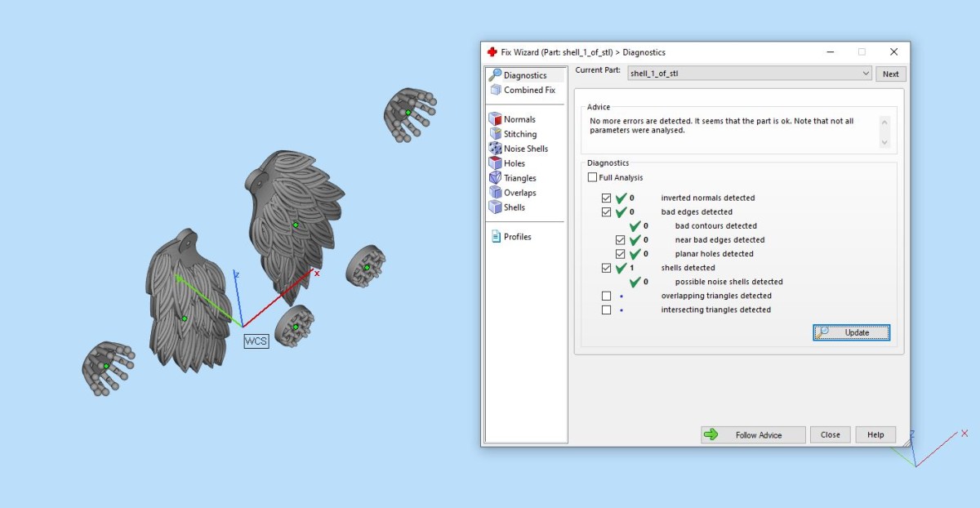Click the WCS label in viewport
This screenshot has height=508, width=980.
click(256, 341)
